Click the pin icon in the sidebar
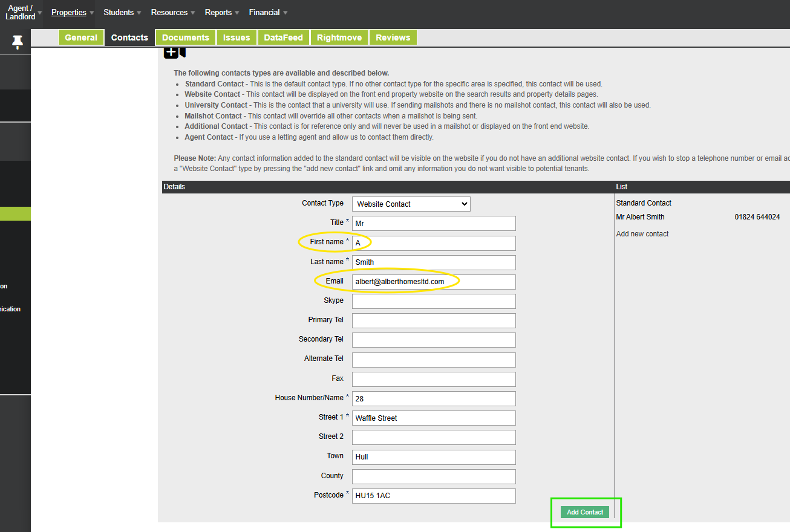The image size is (790, 532). (17, 41)
